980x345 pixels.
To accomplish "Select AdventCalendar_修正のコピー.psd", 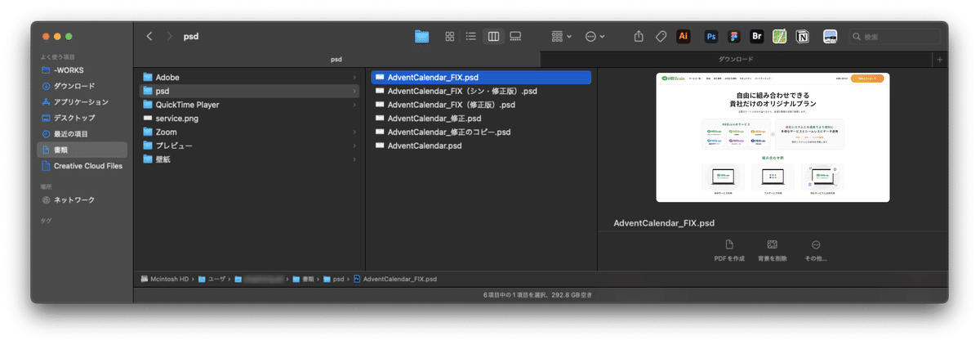I will point(481,132).
